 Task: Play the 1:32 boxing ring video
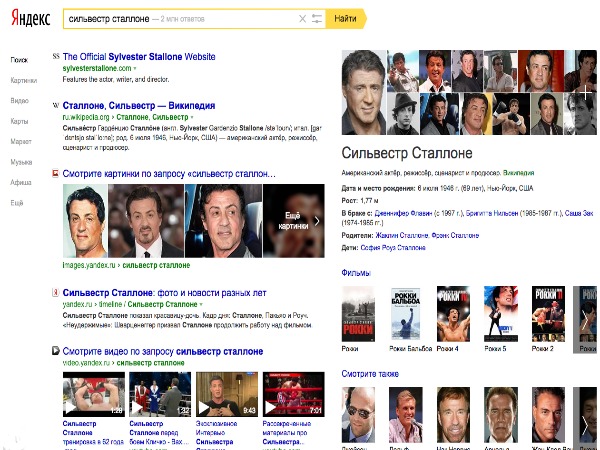coord(160,394)
